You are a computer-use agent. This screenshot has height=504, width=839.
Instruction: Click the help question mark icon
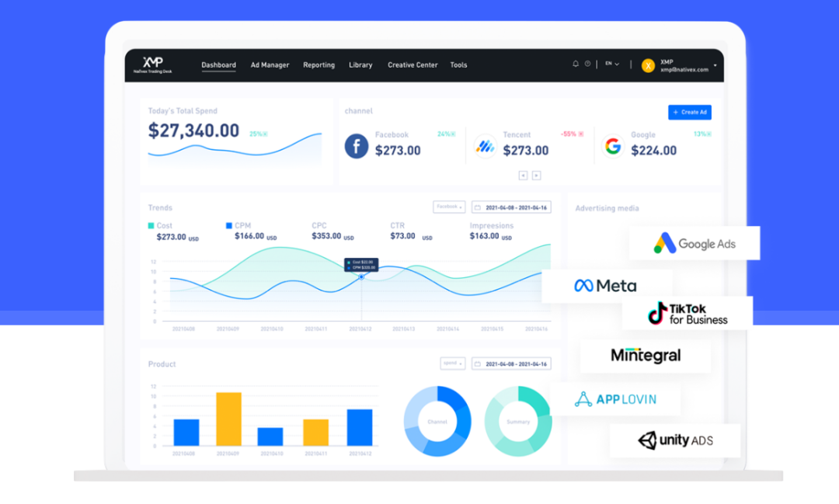tap(587, 64)
